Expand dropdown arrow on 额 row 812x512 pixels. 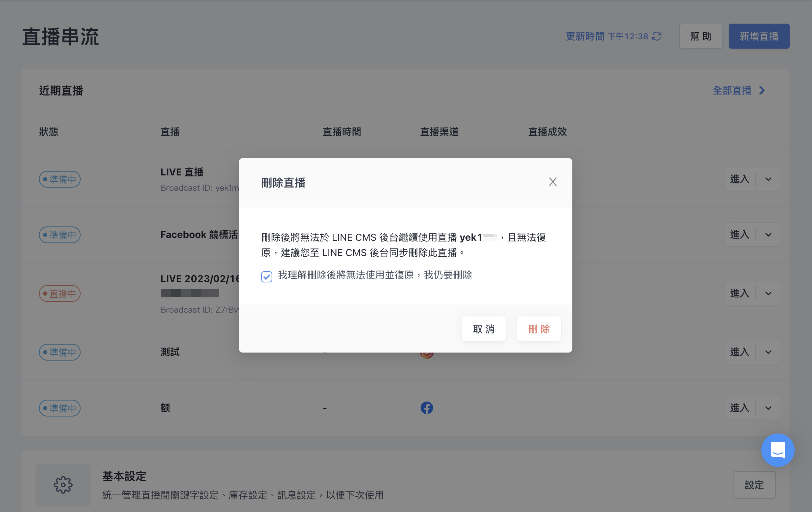point(768,408)
